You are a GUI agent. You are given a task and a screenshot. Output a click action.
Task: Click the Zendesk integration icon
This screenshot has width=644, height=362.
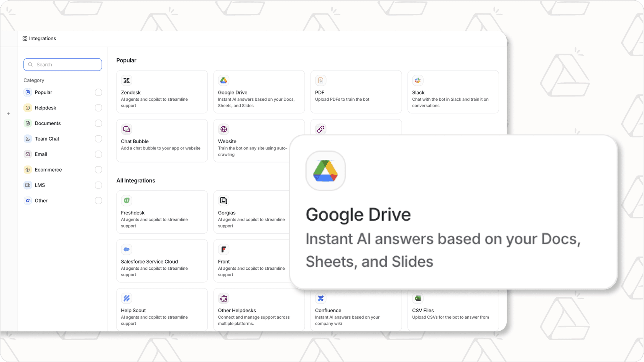(127, 80)
